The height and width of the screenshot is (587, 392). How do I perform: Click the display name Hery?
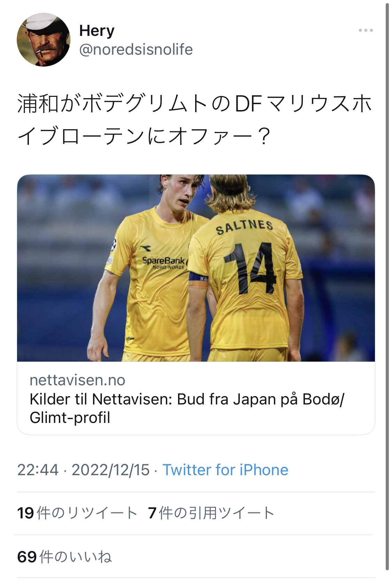[x=97, y=31]
